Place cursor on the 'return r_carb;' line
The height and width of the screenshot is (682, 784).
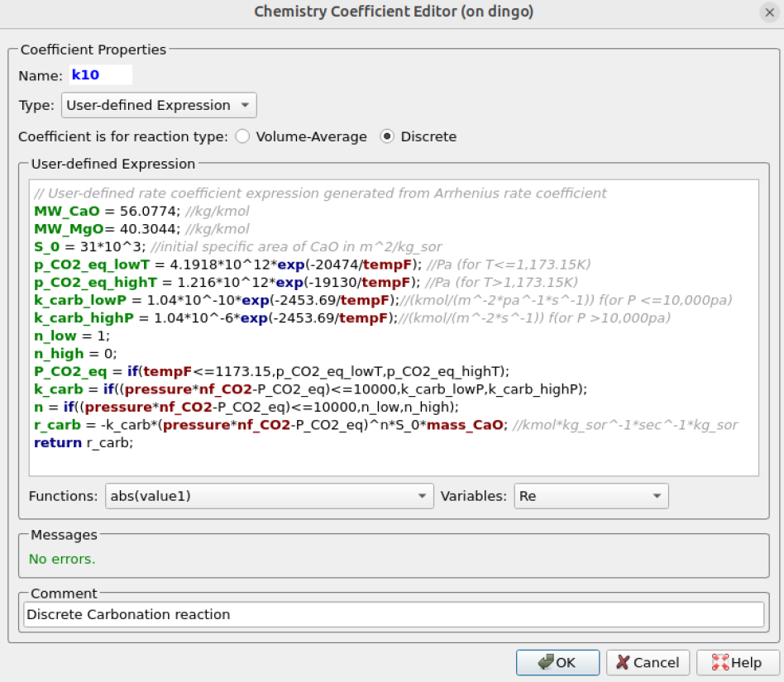(83, 442)
